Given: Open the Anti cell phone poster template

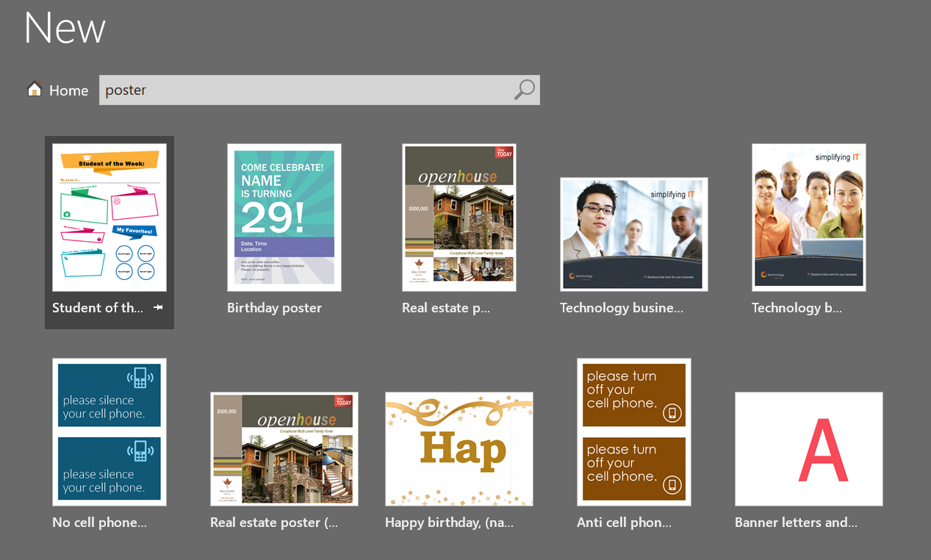Looking at the screenshot, I should 633,431.
